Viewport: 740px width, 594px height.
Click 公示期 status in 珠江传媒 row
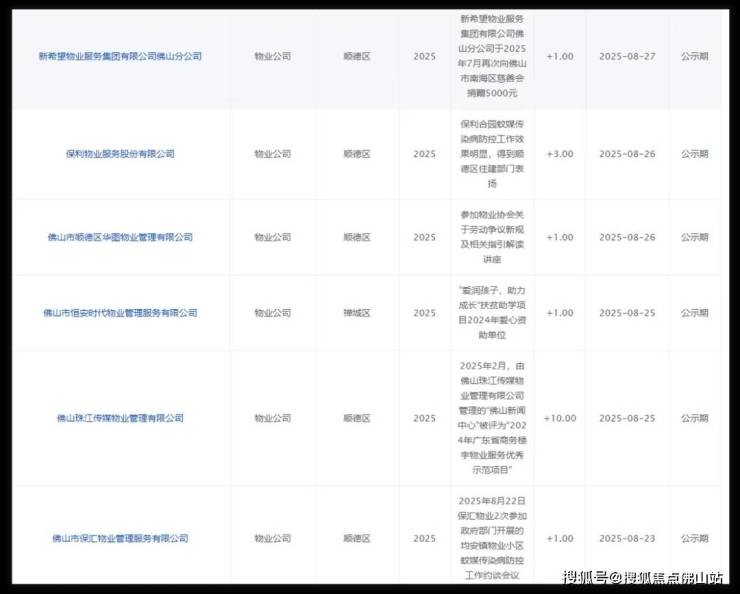695,418
